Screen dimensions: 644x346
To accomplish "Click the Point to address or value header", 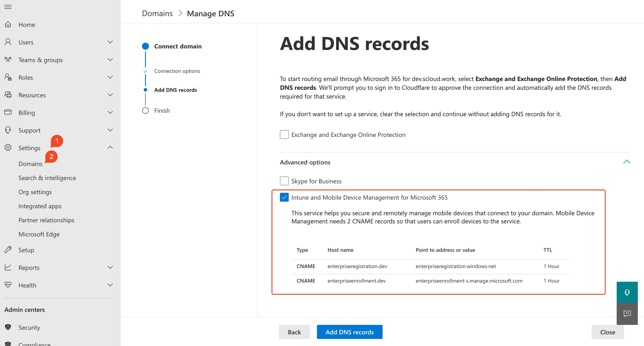I will (x=445, y=250).
